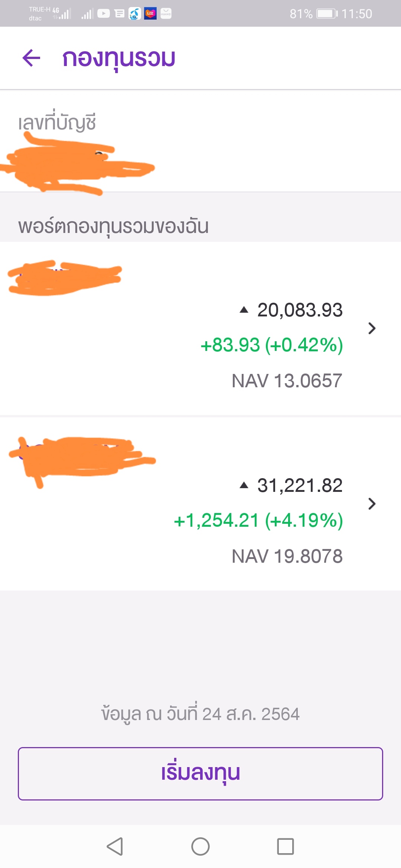The height and width of the screenshot is (868, 401).
Task: Tap the news notification icon in status bar
Action: click(x=119, y=14)
